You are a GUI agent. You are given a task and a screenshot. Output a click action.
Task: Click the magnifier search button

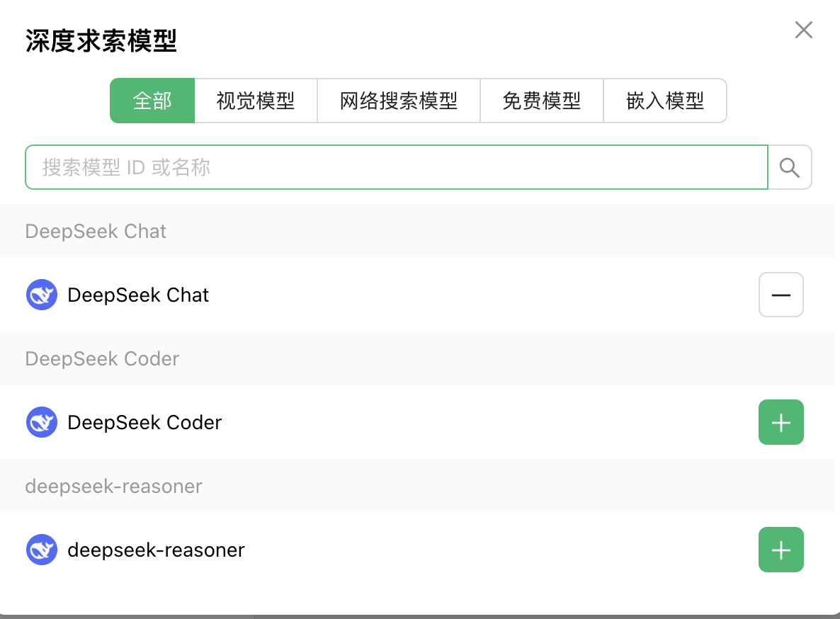[790, 167]
